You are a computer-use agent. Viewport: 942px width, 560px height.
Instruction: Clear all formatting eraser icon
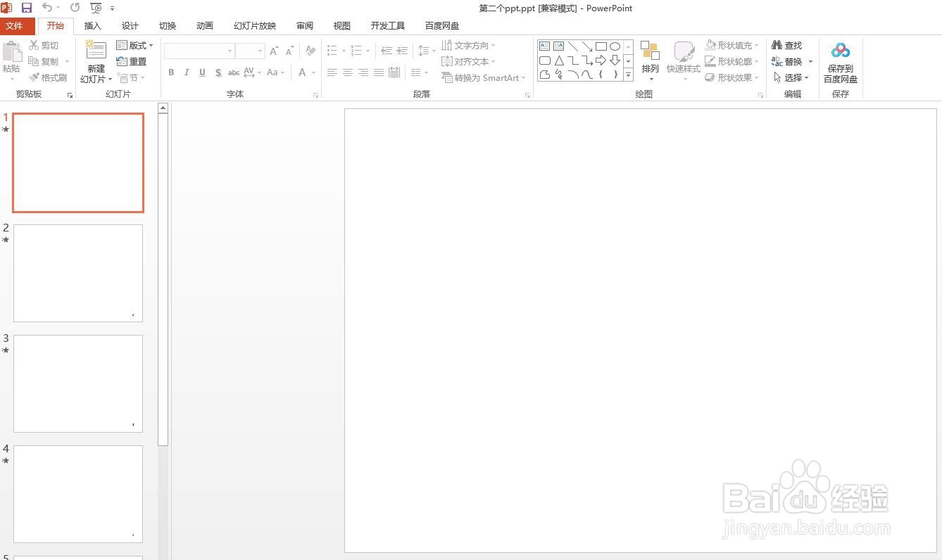point(310,51)
